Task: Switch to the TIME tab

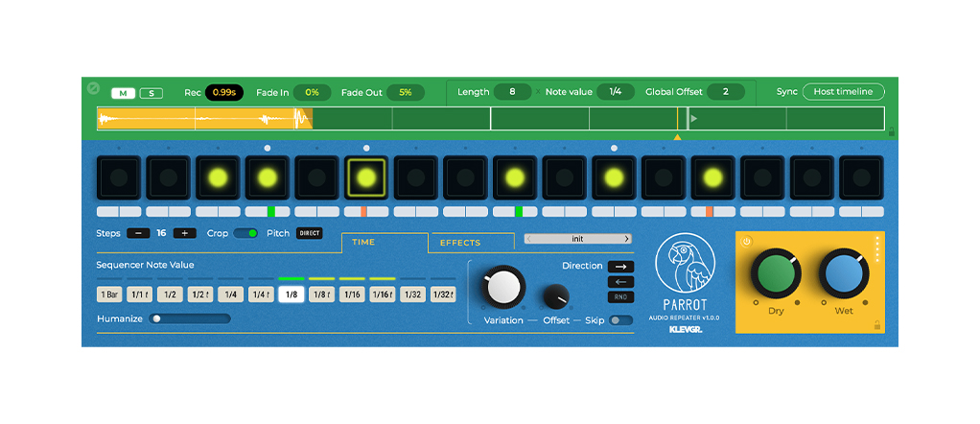Action: coord(363,243)
